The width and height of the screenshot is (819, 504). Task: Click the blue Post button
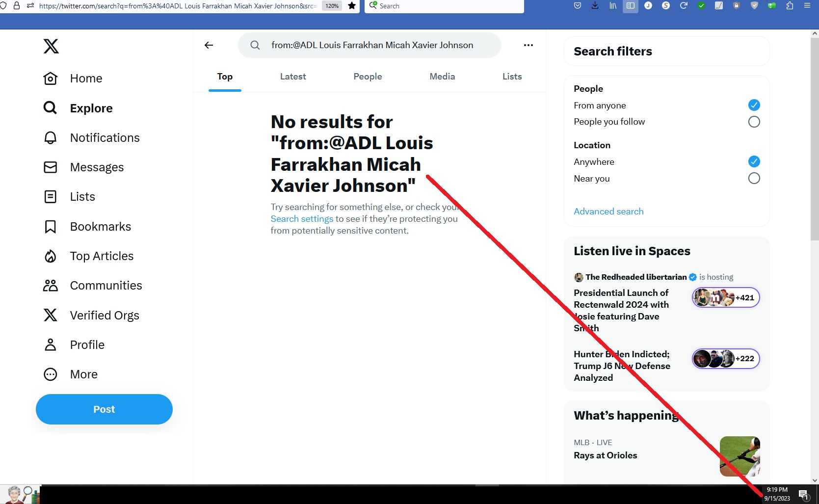pos(104,409)
